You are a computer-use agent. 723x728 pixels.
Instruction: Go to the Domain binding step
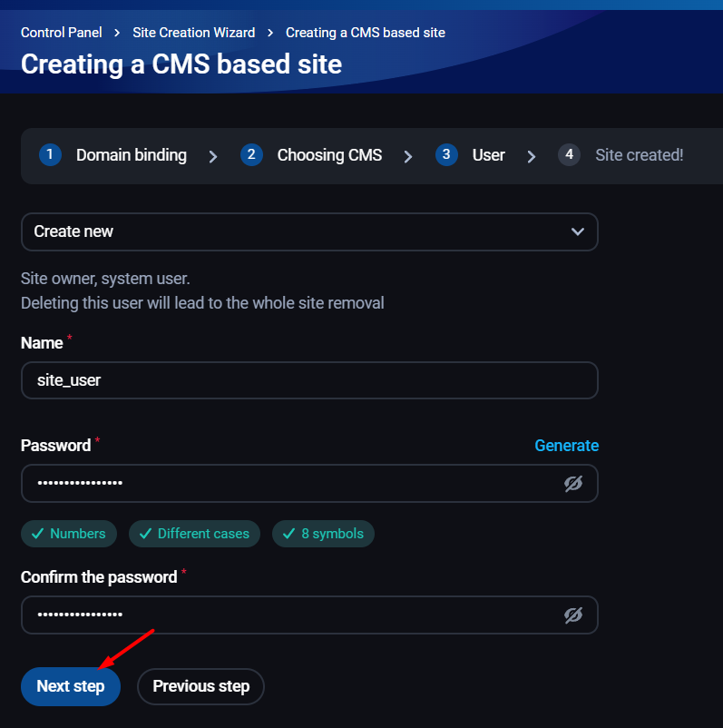click(x=131, y=155)
